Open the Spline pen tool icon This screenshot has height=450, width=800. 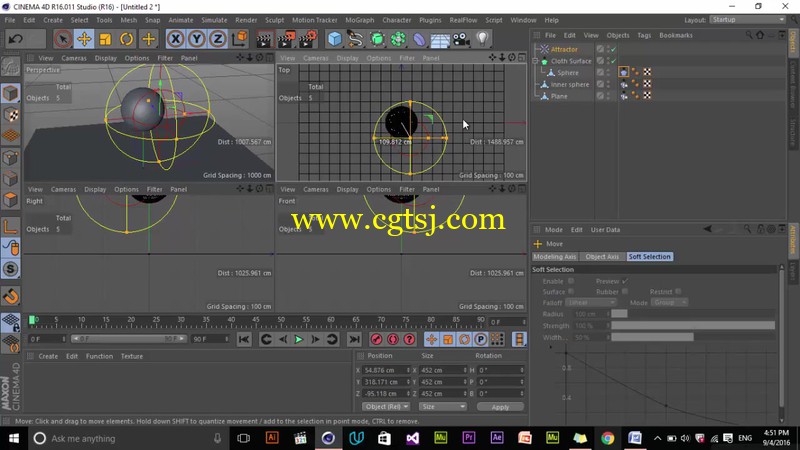pos(355,39)
